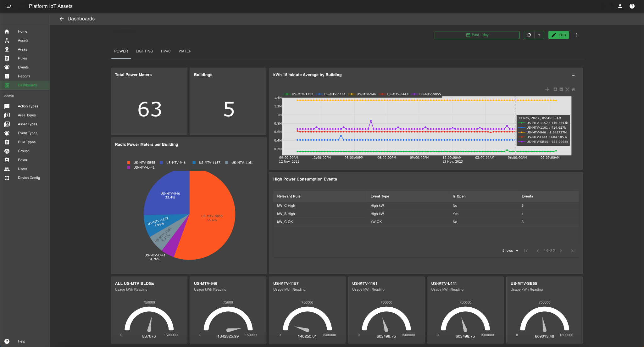Screen dimensions: 644x347
Task: Click the refresh dashboard icon
Action: [529, 35]
